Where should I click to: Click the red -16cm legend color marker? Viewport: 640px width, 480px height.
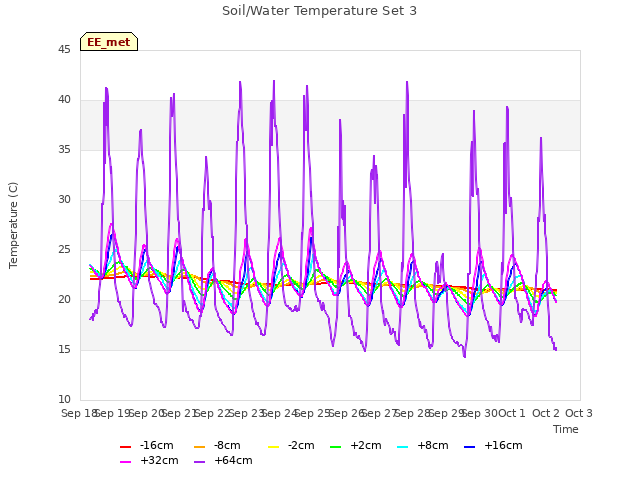(125, 447)
